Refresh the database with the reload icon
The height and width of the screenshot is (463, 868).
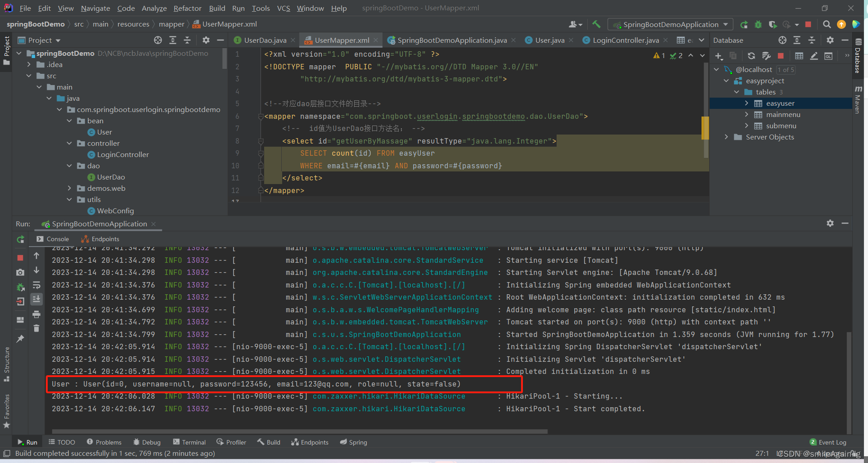(x=751, y=56)
